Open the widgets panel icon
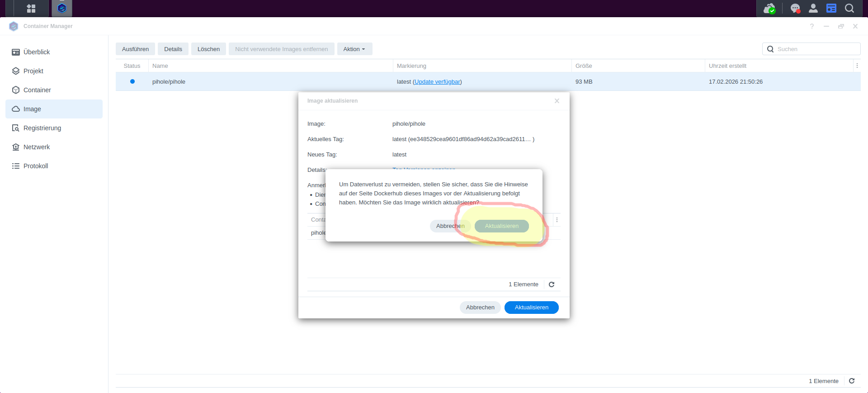Image resolution: width=868 pixels, height=393 pixels. coord(831,8)
